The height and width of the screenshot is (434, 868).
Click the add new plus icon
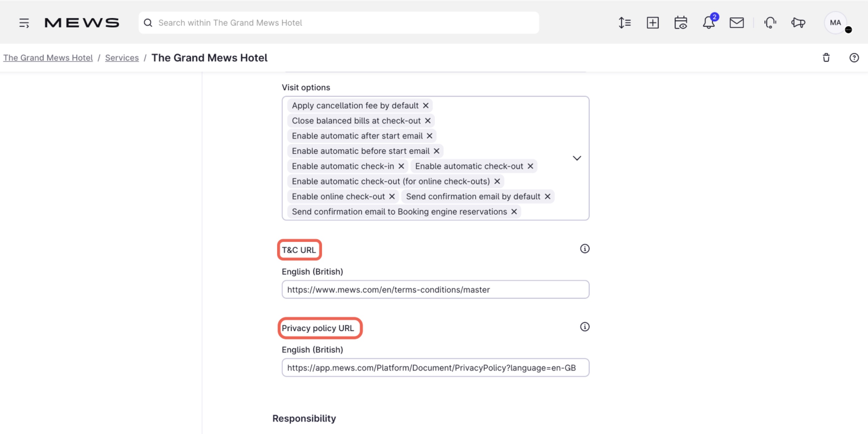(x=653, y=22)
